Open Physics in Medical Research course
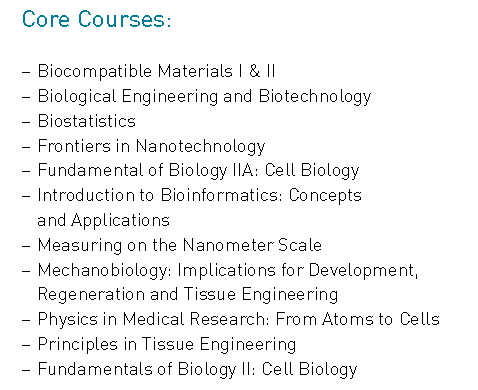Screen dimensions: 478x390 pos(239,319)
